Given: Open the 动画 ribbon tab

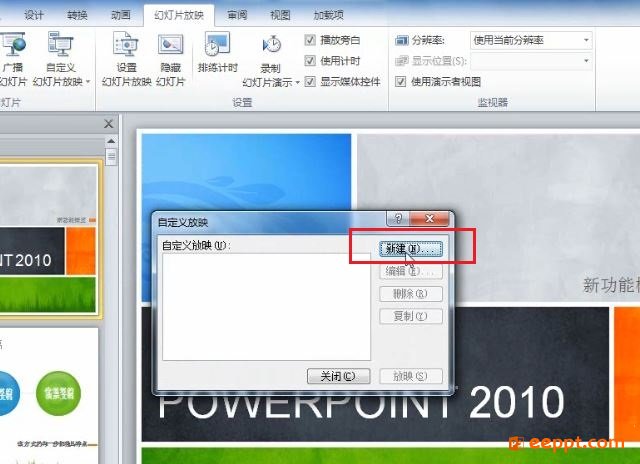Looking at the screenshot, I should coord(120,15).
